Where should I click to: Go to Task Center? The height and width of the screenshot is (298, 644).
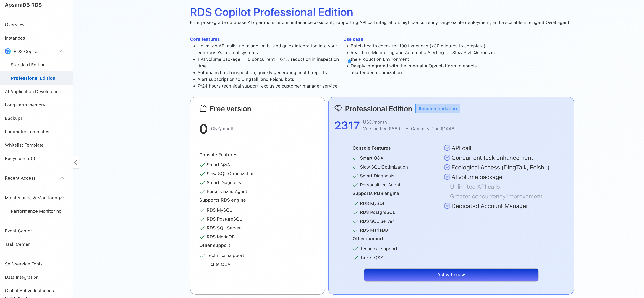pyautogui.click(x=17, y=244)
